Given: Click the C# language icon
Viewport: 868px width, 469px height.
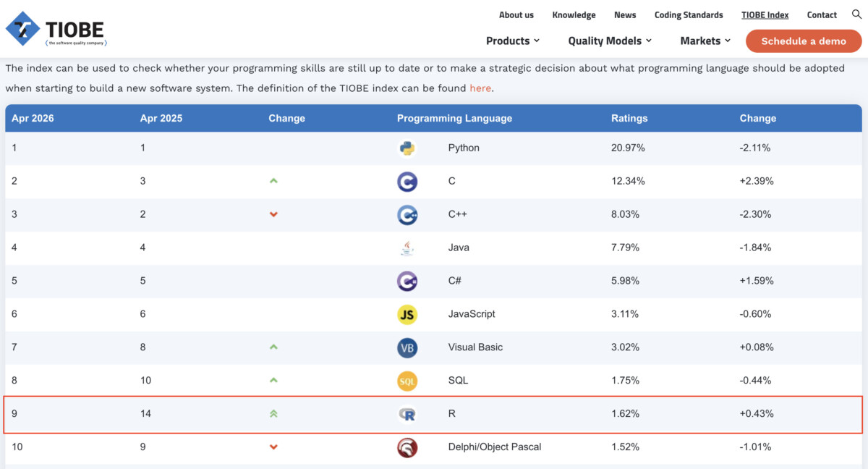Looking at the screenshot, I should click(407, 281).
